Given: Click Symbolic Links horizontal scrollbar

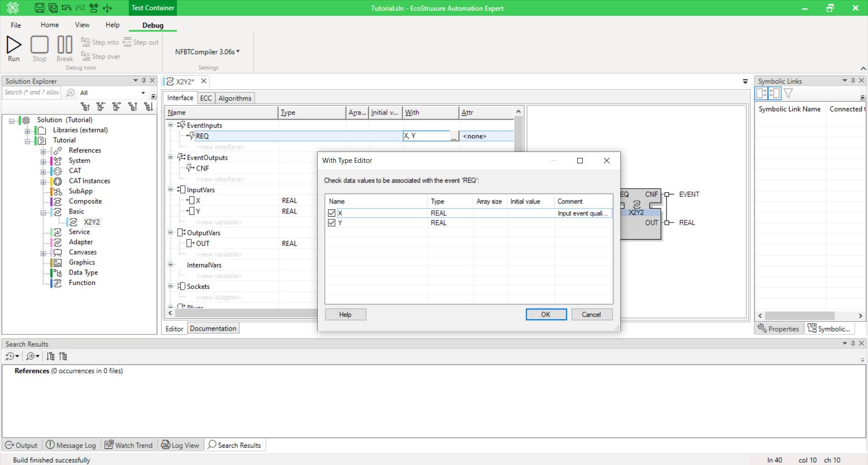Looking at the screenshot, I should (x=799, y=316).
